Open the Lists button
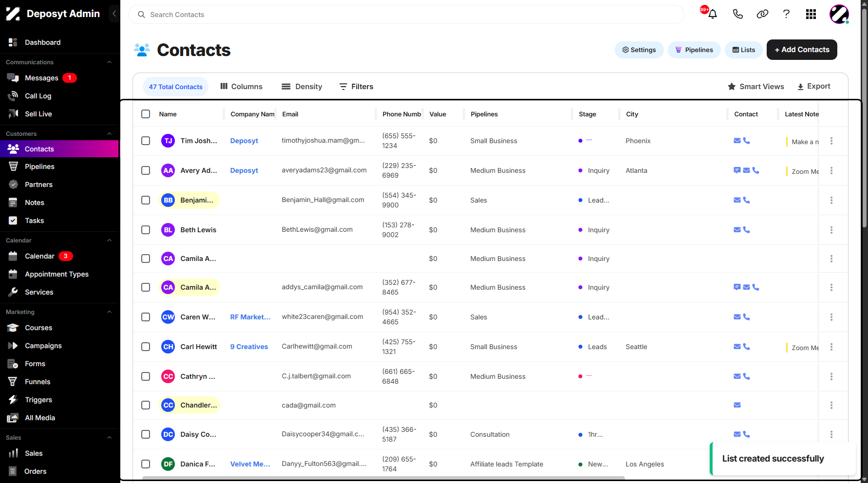868x483 pixels. [x=744, y=50]
